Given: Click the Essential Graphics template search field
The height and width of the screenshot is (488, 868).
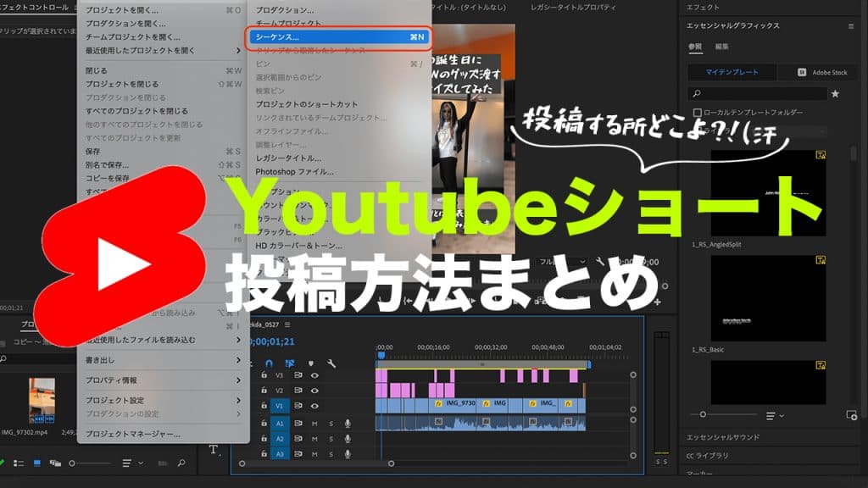Looking at the screenshot, I should tap(757, 94).
